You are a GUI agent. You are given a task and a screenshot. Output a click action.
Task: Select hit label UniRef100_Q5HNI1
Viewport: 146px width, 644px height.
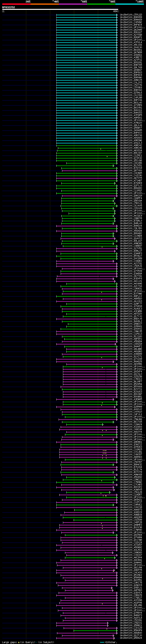(131, 625)
